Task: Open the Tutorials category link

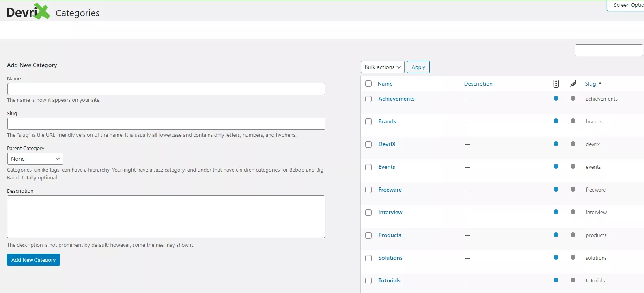Action: pyautogui.click(x=389, y=280)
